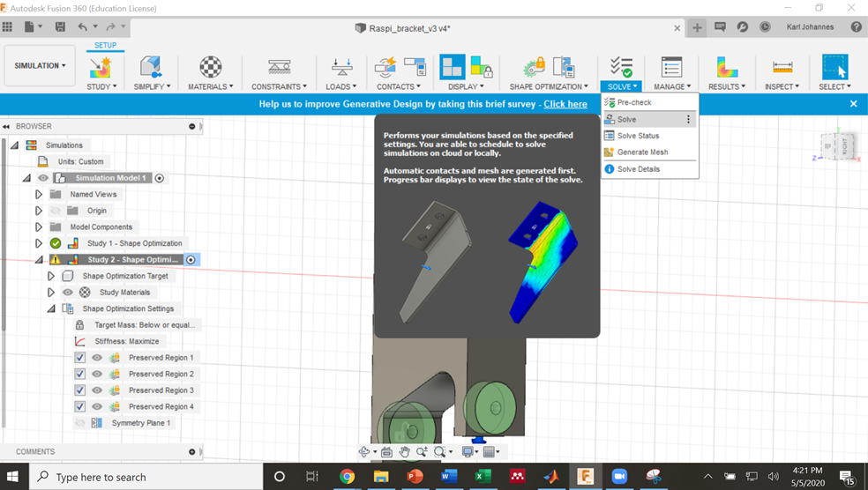Viewport: 868px width, 490px height.
Task: Dismiss the survey banner with X
Action: 853,103
